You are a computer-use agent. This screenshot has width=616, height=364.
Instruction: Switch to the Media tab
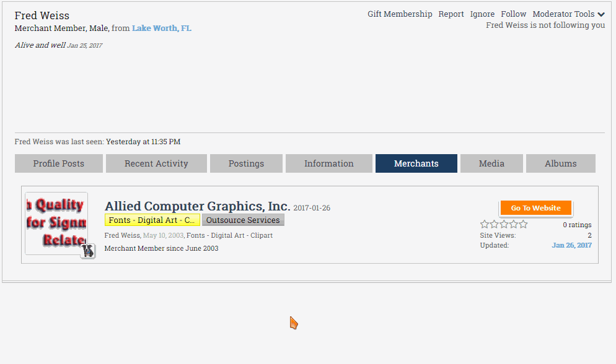click(x=491, y=163)
